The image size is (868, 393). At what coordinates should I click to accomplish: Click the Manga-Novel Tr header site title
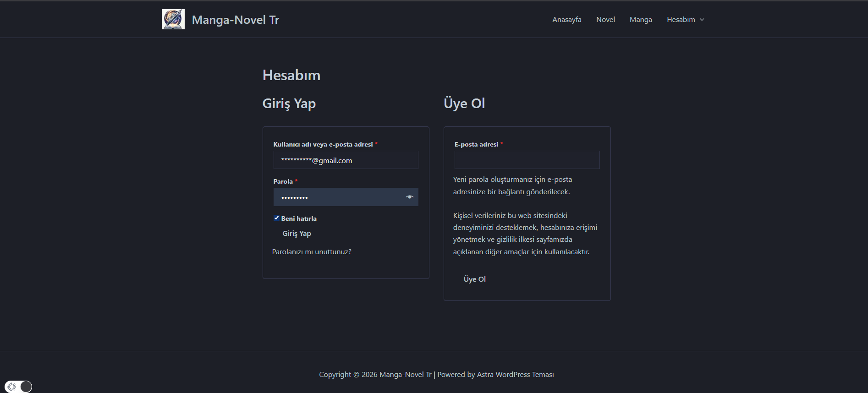click(235, 20)
